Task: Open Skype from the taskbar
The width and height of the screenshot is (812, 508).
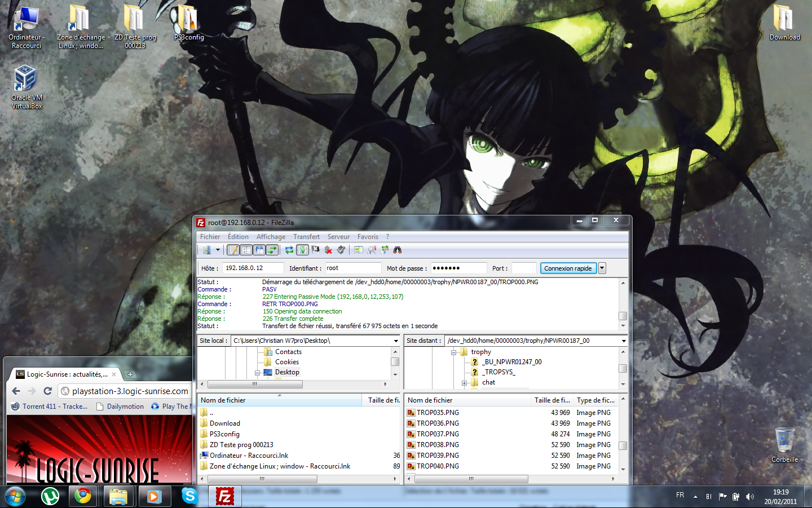Action: pos(189,496)
